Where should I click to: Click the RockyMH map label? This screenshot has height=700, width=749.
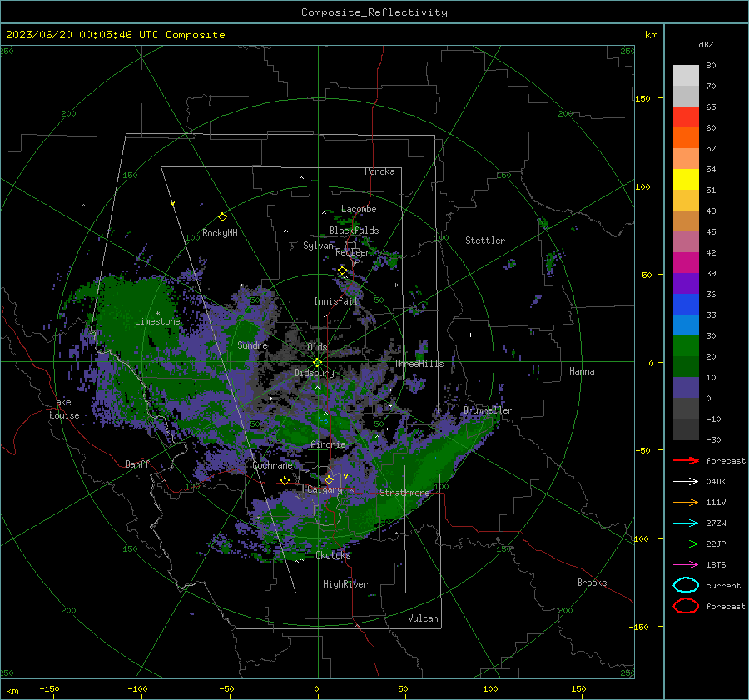tap(220, 233)
